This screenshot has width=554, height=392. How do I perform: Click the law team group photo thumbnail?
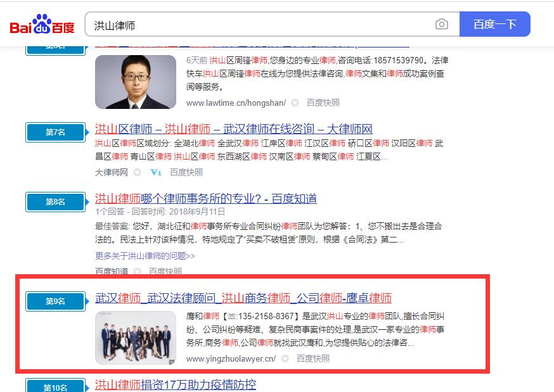pyautogui.click(x=136, y=338)
